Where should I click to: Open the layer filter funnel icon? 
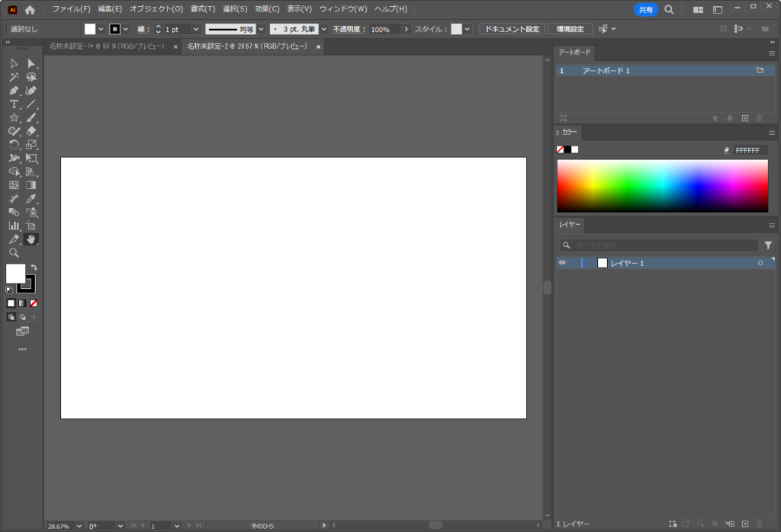click(x=768, y=245)
